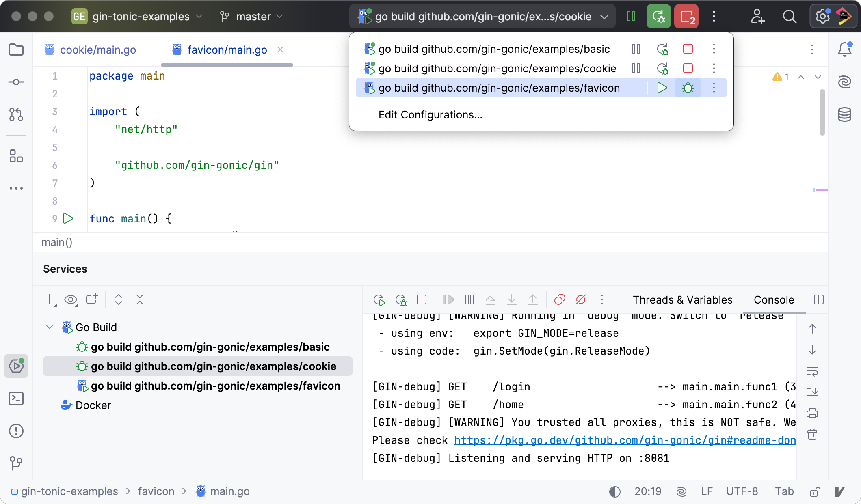Switch to cookie/main.go editor tab
This screenshot has height=504, width=861.
click(x=97, y=50)
